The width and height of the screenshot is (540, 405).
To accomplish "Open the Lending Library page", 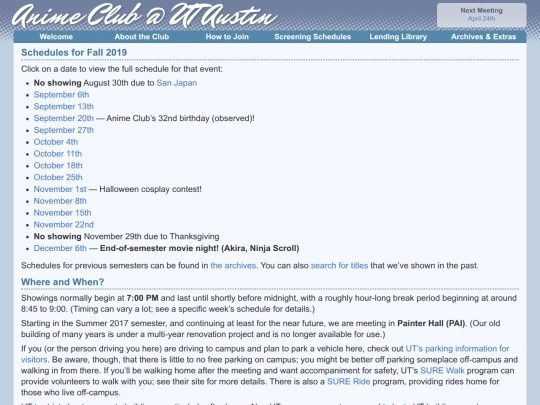I will (398, 37).
